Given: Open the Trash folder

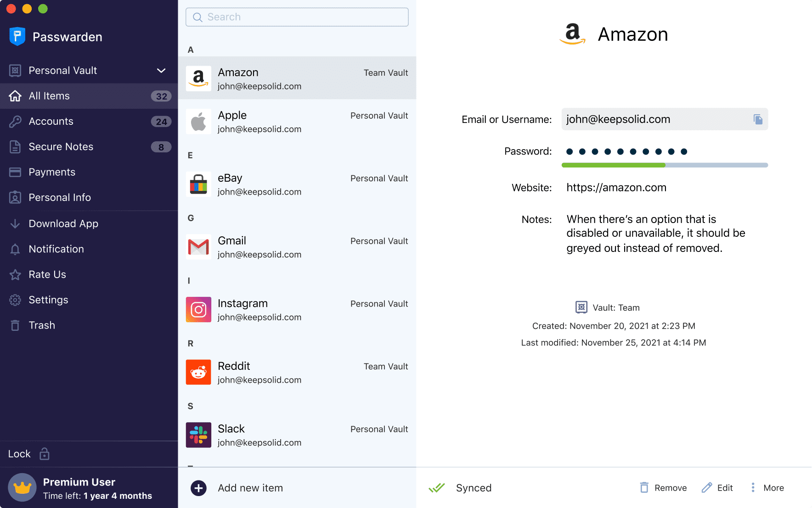Looking at the screenshot, I should 42,325.
